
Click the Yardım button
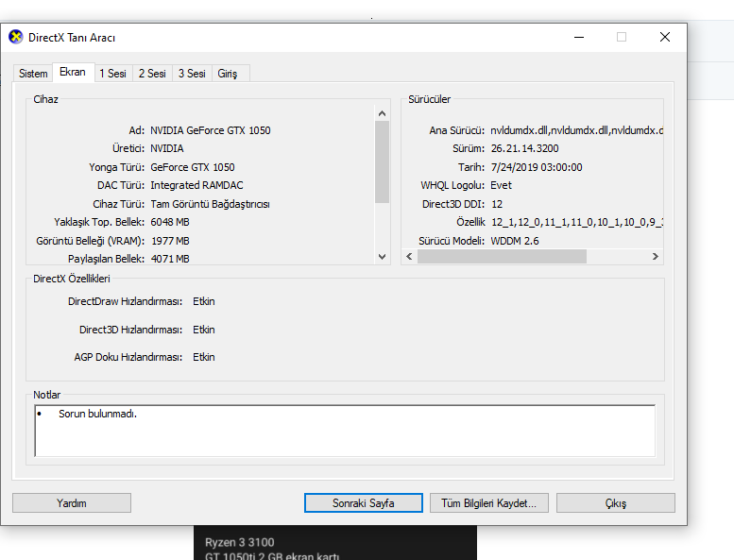[72, 503]
